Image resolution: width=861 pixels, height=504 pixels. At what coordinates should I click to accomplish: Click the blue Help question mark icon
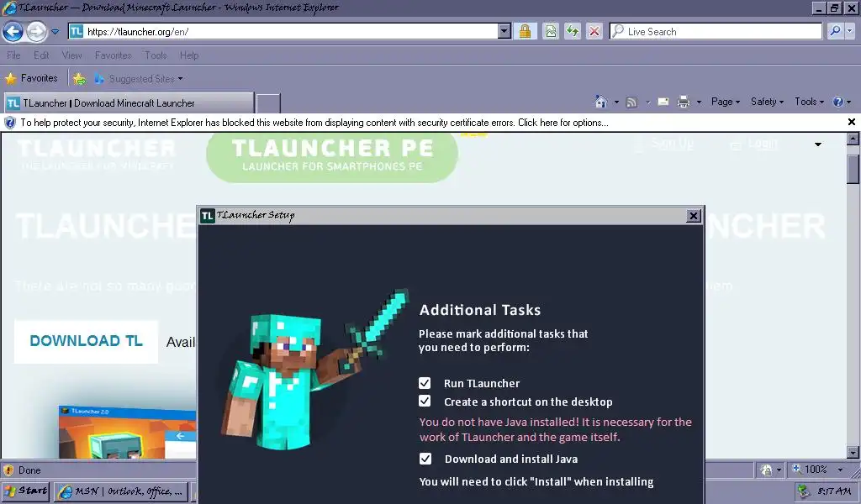coord(838,102)
